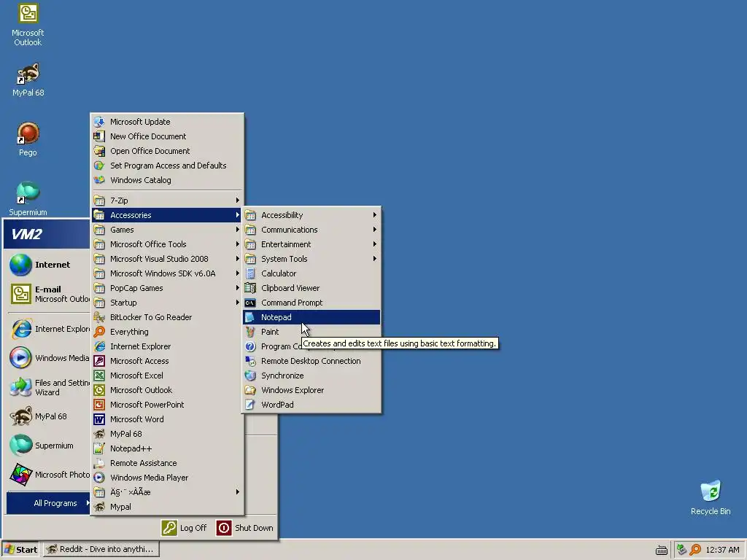The image size is (747, 560).
Task: Click the Notepad++ icon
Action: click(x=99, y=448)
